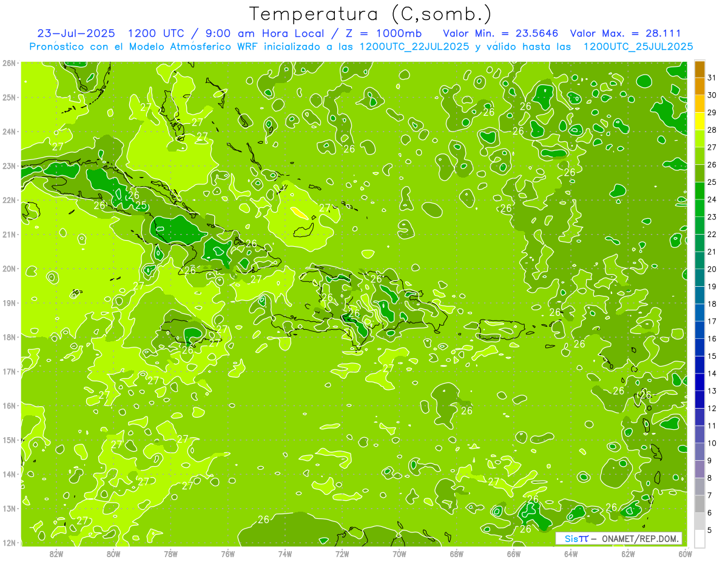
Task: Click the dark blue legend swatch between 13 and 14
Action: pyautogui.click(x=699, y=382)
